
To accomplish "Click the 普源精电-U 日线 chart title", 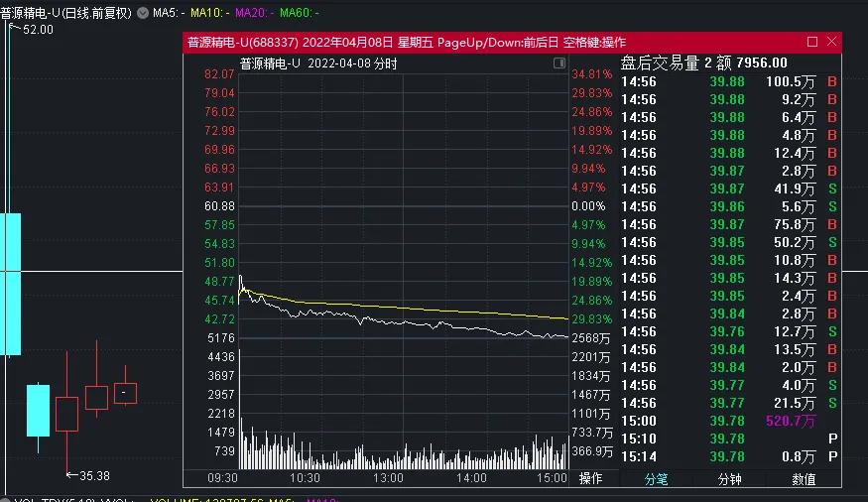I will click(x=65, y=13).
